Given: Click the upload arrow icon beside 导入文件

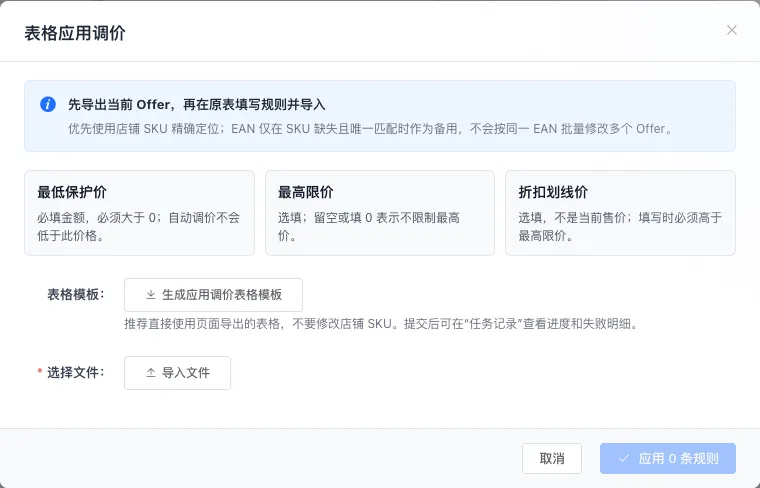Looking at the screenshot, I should [151, 373].
